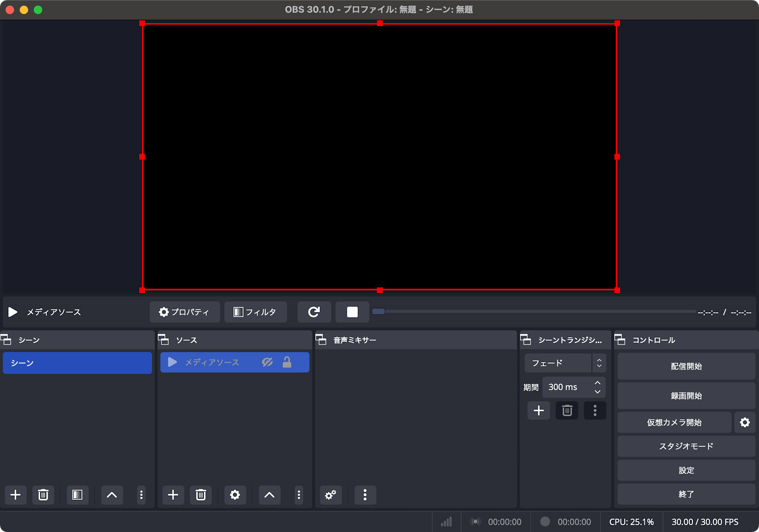
Task: Click 配信開始 to start streaming
Action: click(x=687, y=366)
